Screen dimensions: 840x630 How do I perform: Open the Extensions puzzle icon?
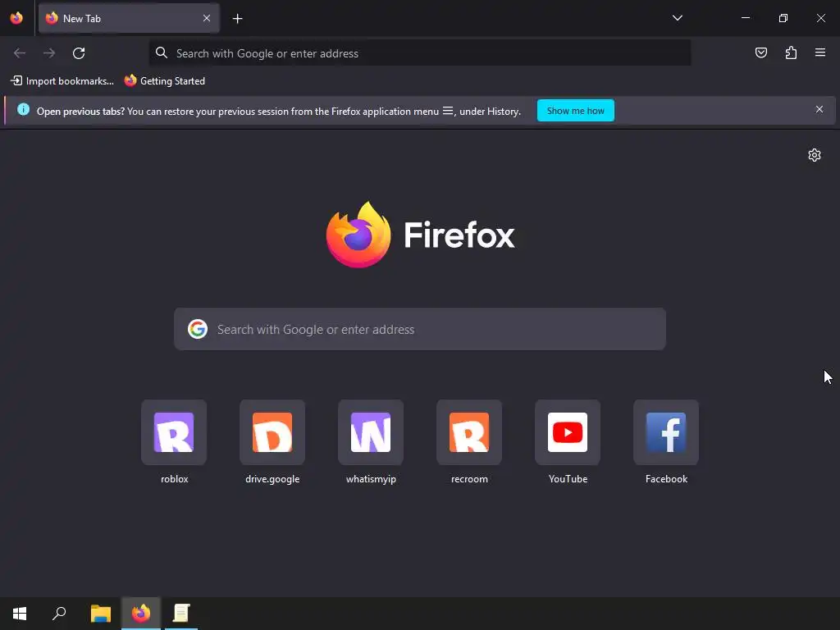click(x=791, y=52)
